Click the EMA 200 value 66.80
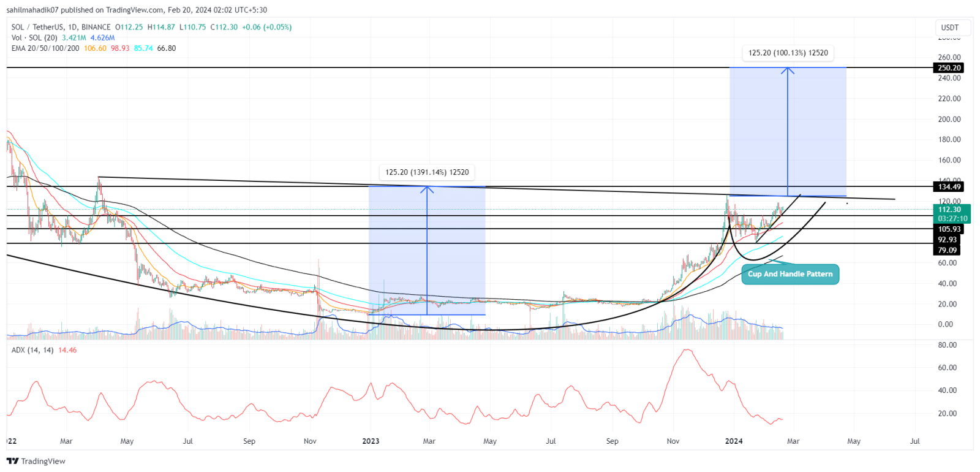980x472 pixels. tap(167, 48)
